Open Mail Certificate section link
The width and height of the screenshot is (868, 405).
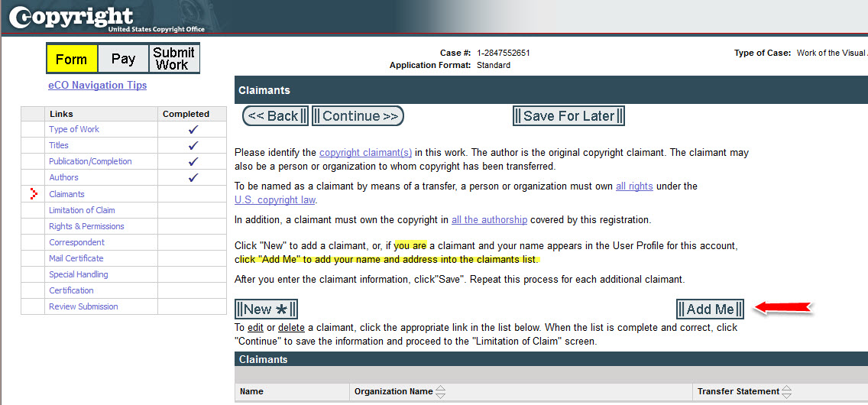click(76, 258)
